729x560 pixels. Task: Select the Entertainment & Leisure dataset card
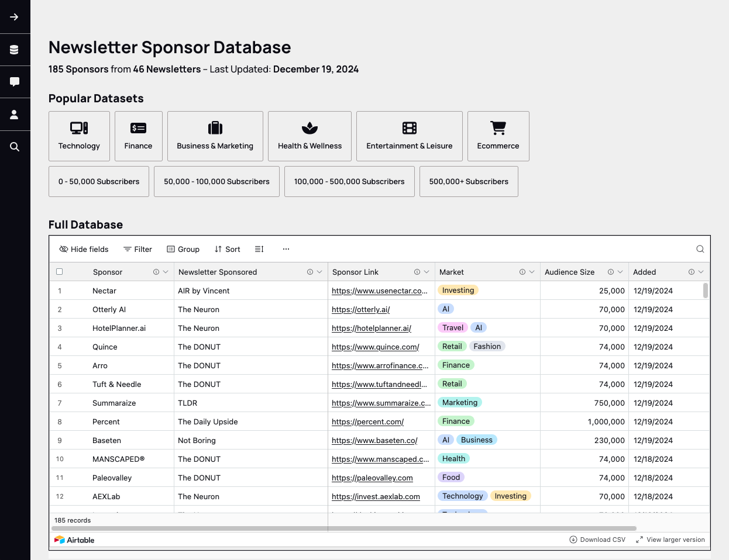click(410, 136)
